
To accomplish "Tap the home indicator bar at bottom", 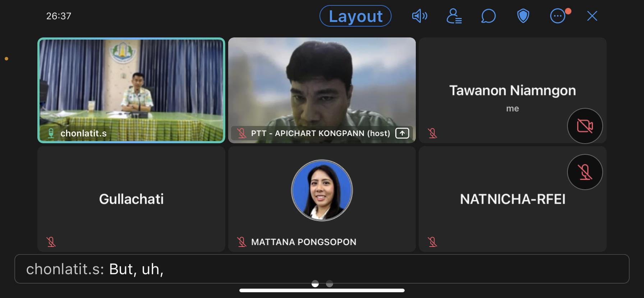I will (322, 290).
